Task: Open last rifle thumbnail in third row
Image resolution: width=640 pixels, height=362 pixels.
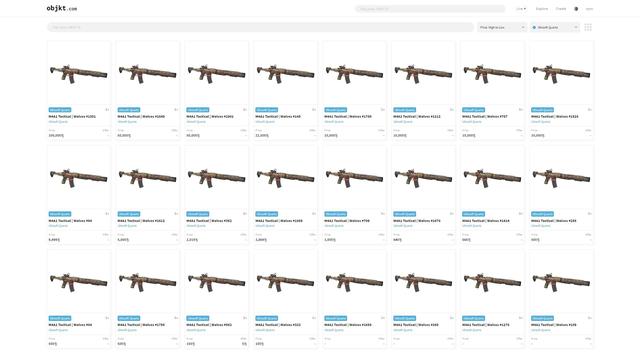Action: point(561,282)
